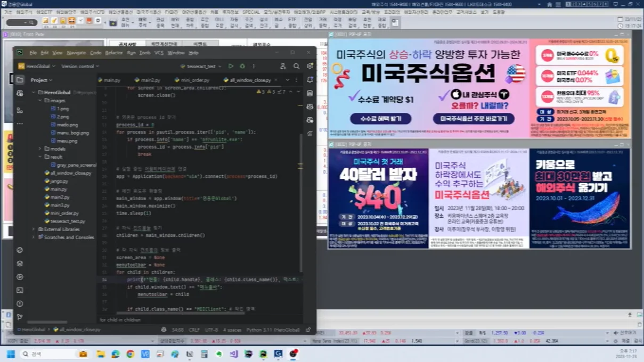This screenshot has width=644, height=362.
Task: Expand Scratches and Consoles node
Action: (x=34, y=237)
